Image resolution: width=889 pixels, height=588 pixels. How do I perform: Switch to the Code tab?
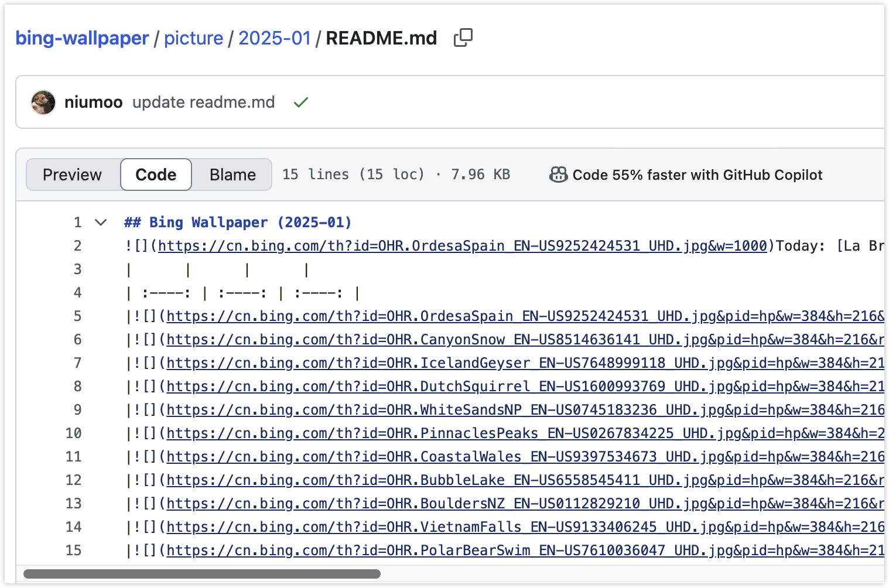pos(156,175)
